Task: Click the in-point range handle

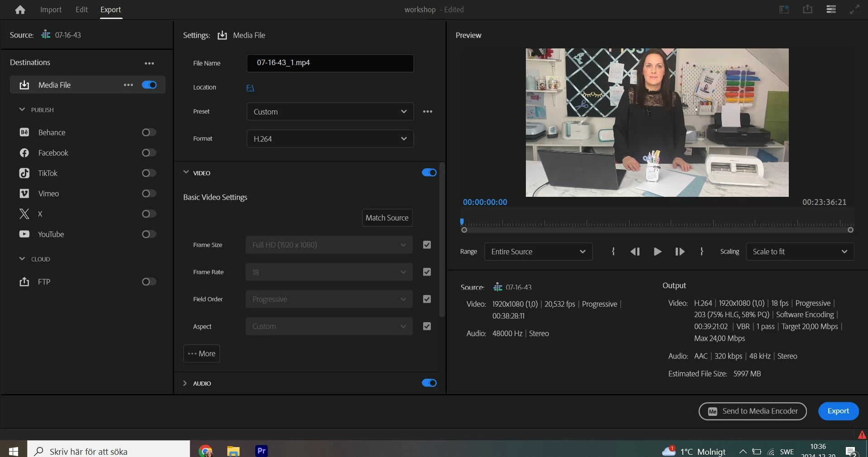Action: click(x=464, y=230)
